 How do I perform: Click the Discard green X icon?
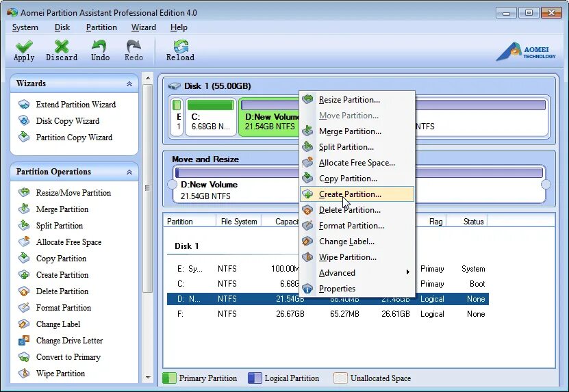(62, 46)
